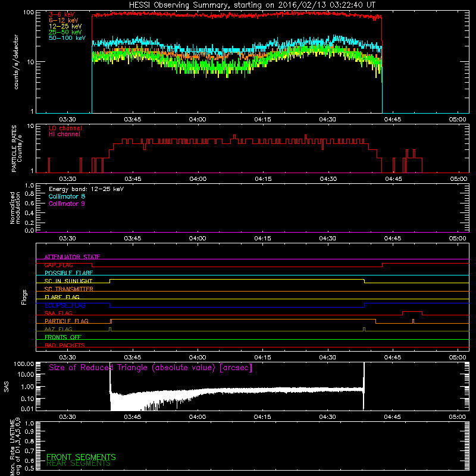Click 03:30 tick label under Flags plot
The image size is (476, 476).
tap(67, 358)
